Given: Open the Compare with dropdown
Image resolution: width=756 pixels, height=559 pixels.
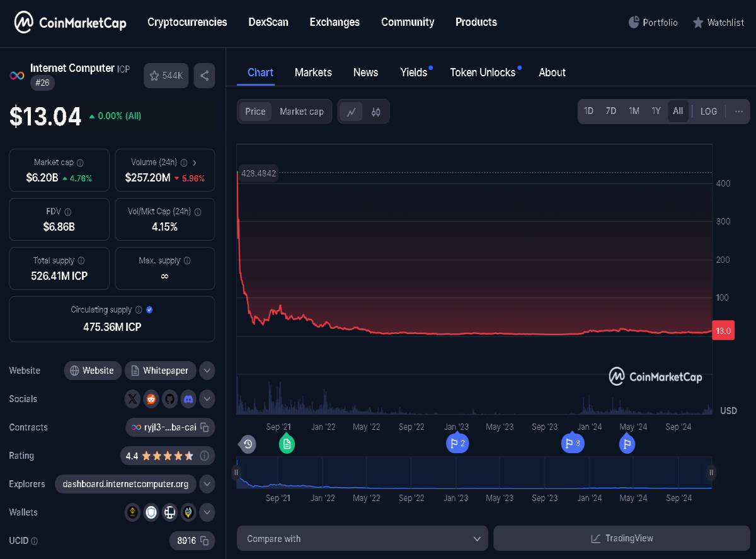Looking at the screenshot, I should coord(362,539).
